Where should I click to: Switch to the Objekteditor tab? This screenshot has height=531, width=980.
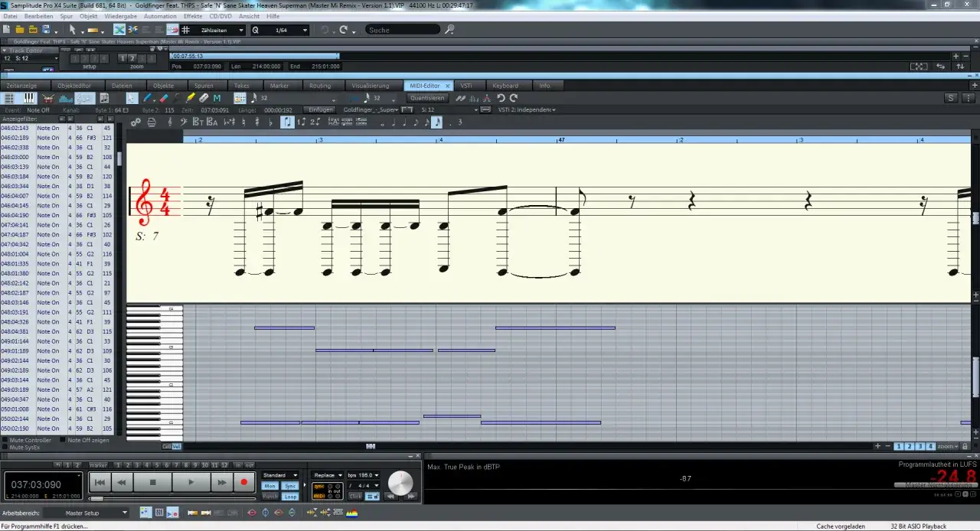click(x=74, y=86)
